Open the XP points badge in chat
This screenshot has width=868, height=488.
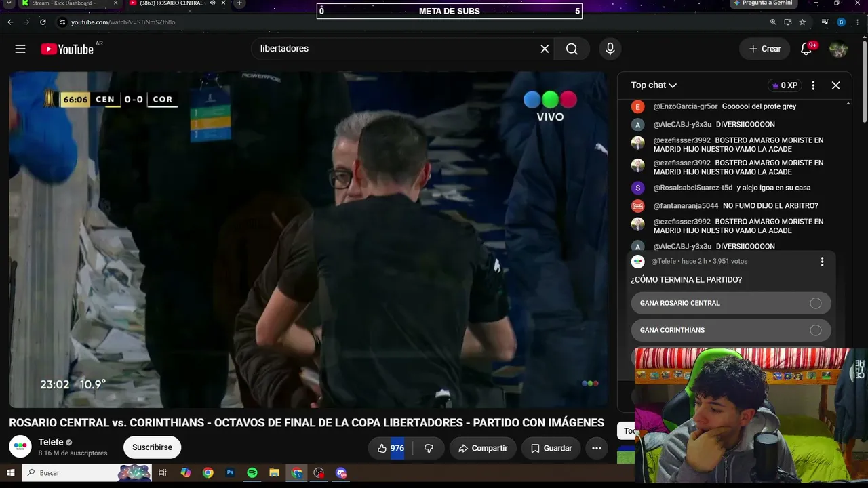click(x=785, y=85)
